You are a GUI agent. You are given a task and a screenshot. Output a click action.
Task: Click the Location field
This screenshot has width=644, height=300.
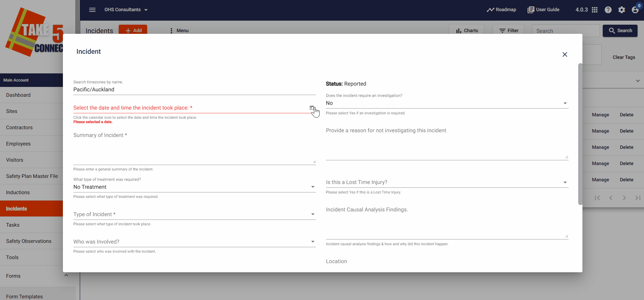(x=447, y=261)
